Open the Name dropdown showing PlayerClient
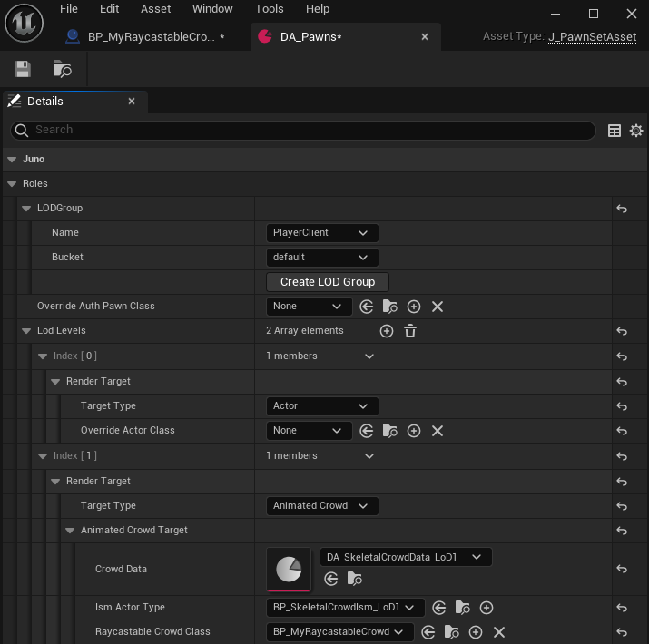Viewport: 649px width, 644px height. pyautogui.click(x=321, y=233)
